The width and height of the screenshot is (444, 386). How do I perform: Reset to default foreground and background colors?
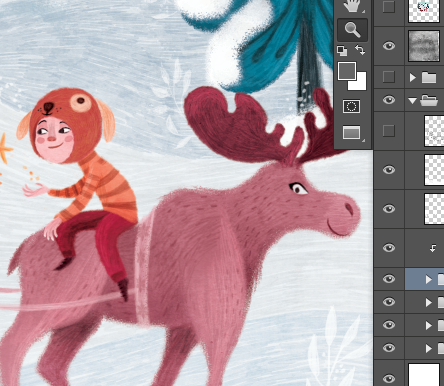pyautogui.click(x=342, y=51)
